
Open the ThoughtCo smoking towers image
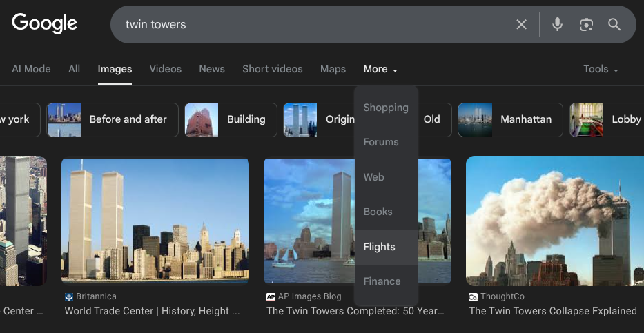pos(554,220)
